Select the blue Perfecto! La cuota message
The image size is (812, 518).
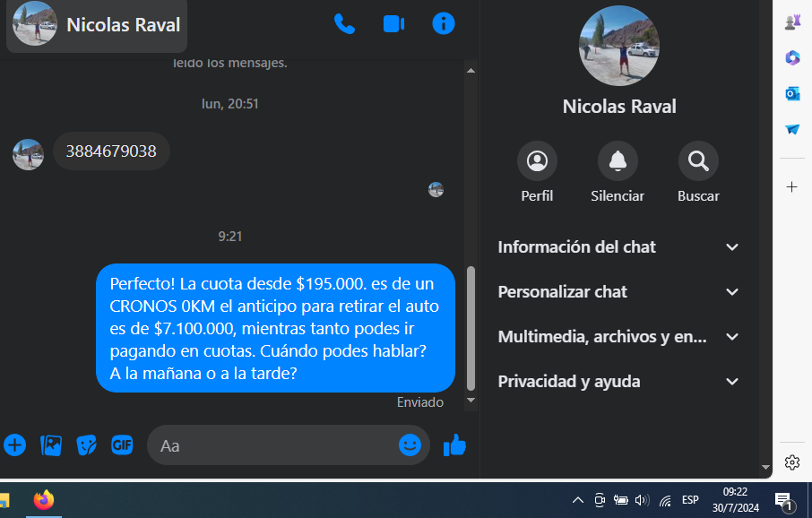coord(275,328)
